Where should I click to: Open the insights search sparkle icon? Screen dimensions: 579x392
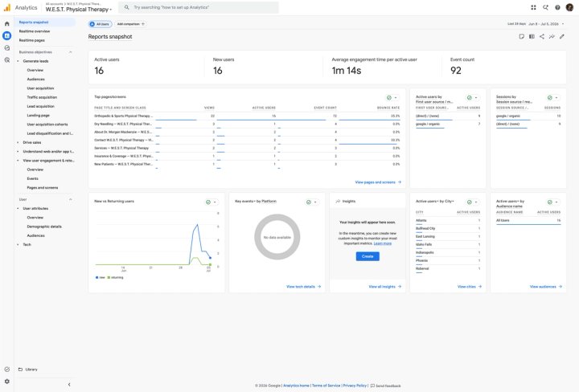coord(545,7)
